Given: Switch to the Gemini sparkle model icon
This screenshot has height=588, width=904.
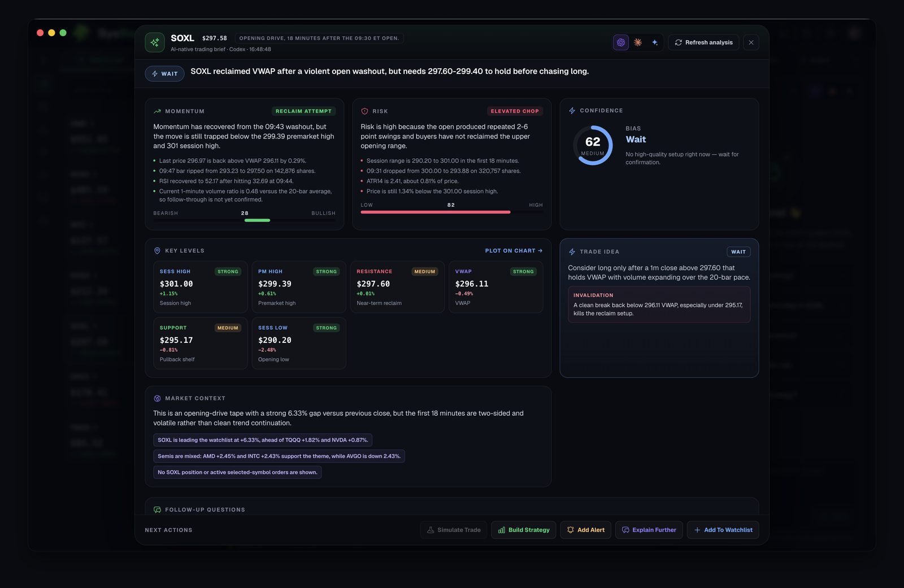Looking at the screenshot, I should tap(655, 42).
